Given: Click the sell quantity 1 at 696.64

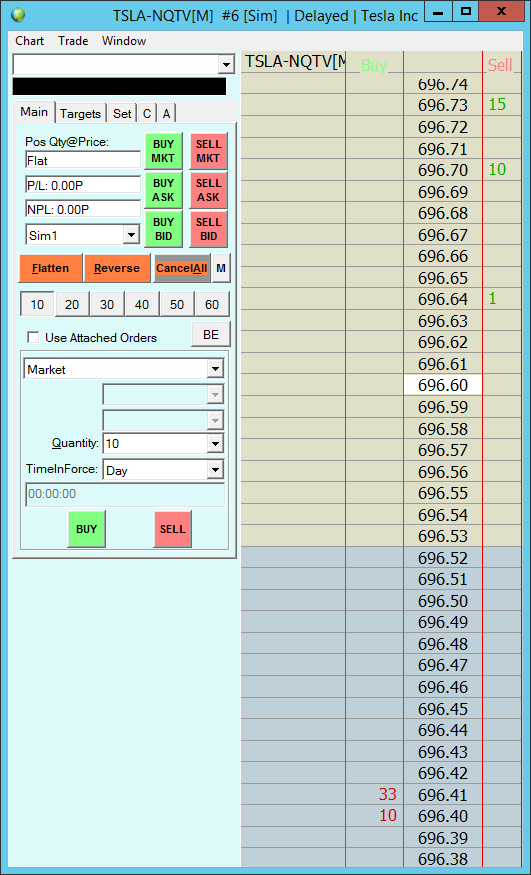Looking at the screenshot, I should [x=493, y=299].
